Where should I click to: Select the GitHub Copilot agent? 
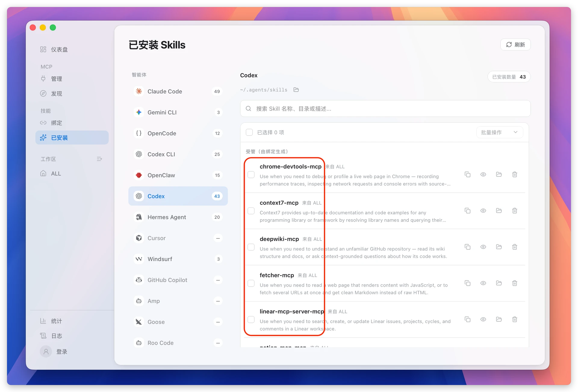coord(178,280)
